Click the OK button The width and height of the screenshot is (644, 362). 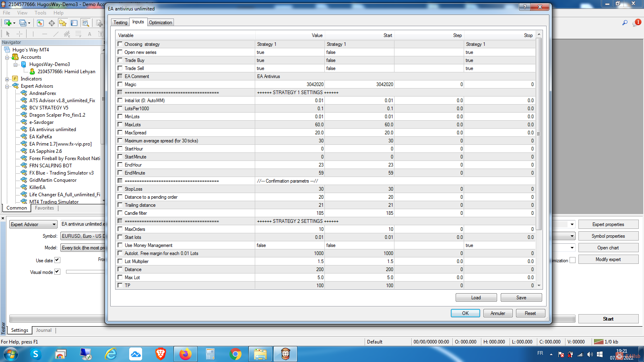(x=465, y=313)
